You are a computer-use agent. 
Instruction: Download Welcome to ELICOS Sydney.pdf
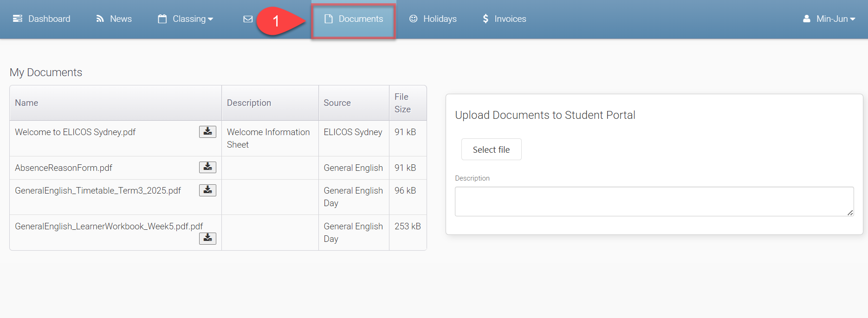coord(207,132)
